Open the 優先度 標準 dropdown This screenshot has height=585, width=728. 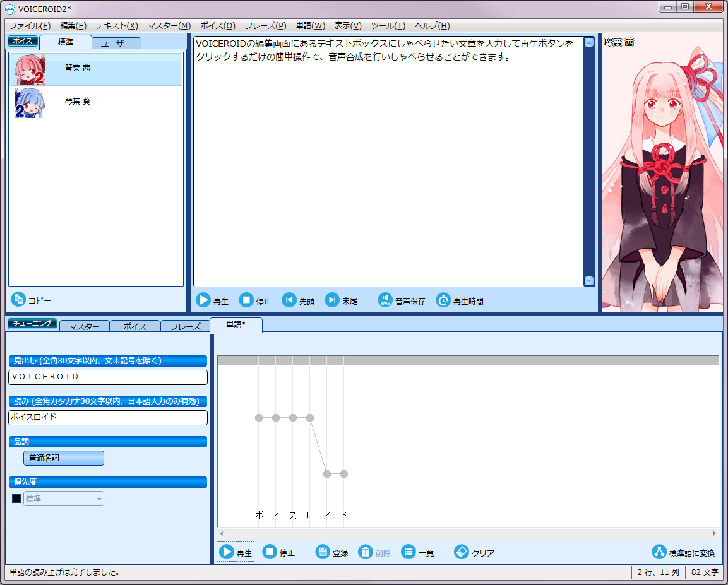click(x=64, y=499)
